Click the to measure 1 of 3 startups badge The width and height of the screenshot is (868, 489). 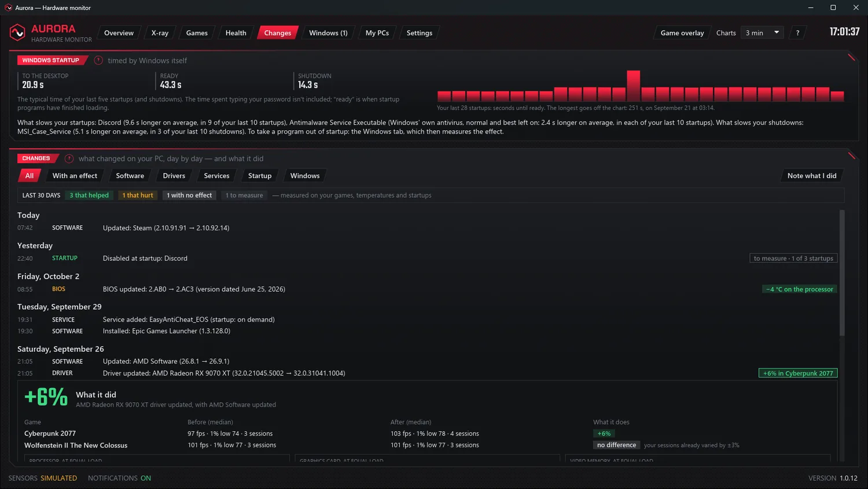pyautogui.click(x=793, y=259)
